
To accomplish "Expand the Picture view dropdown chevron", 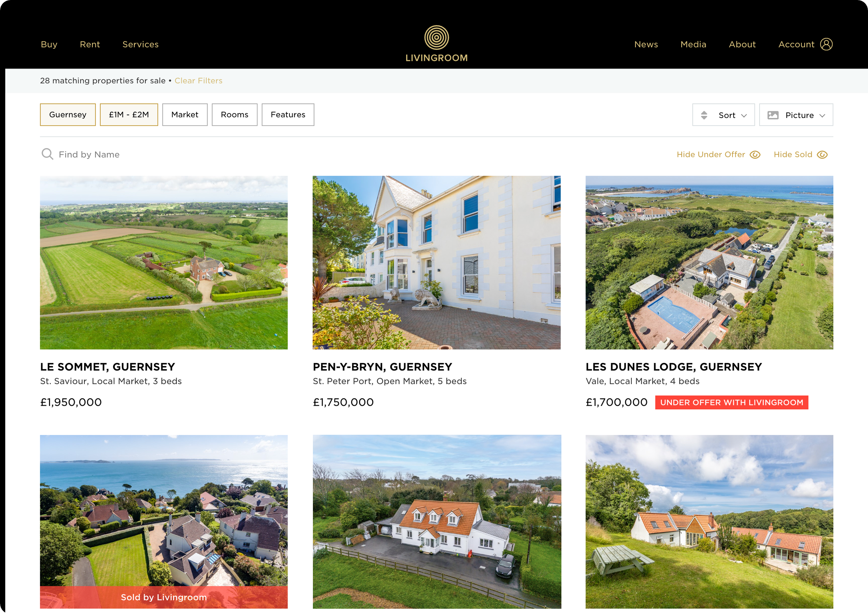I will pos(822,116).
